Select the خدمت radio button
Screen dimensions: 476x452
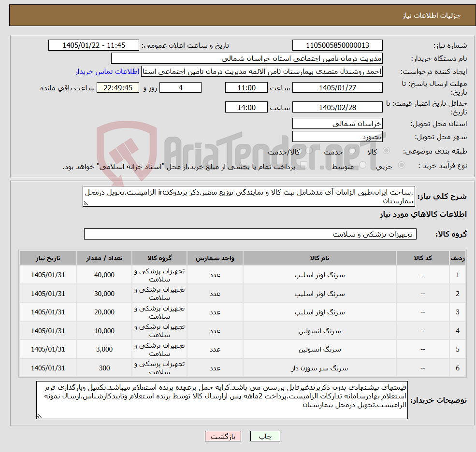tap(352, 151)
